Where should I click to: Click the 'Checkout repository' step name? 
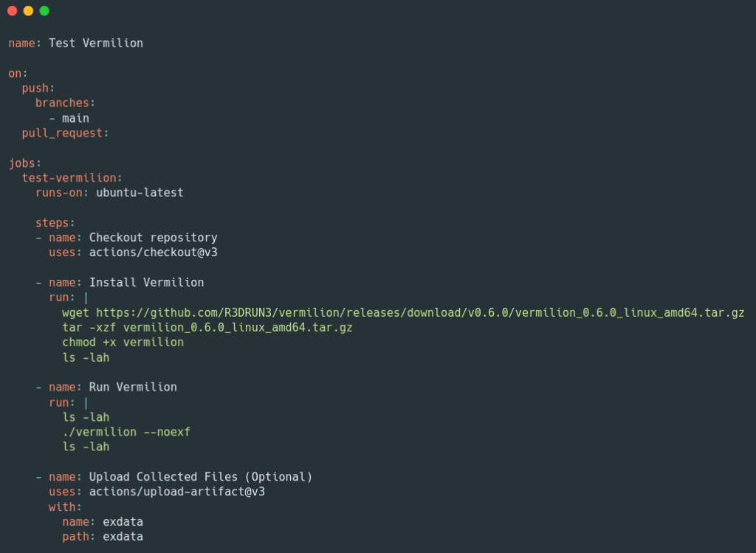click(154, 238)
